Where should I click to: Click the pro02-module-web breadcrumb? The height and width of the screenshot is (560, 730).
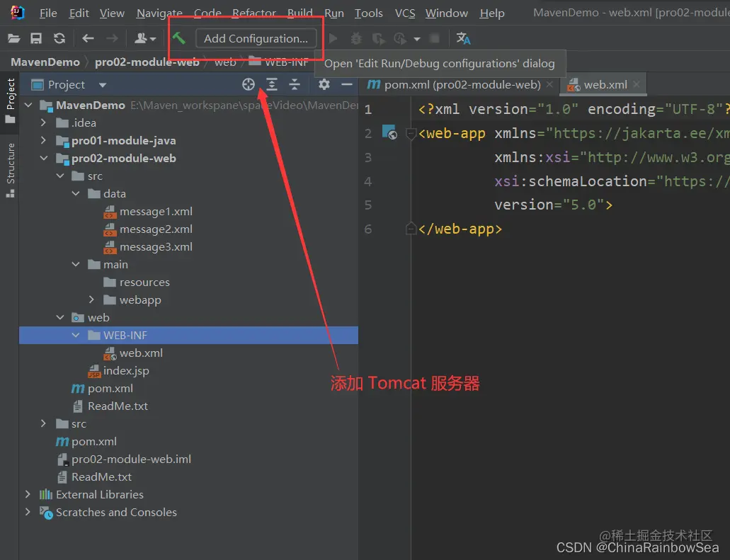[x=147, y=62]
